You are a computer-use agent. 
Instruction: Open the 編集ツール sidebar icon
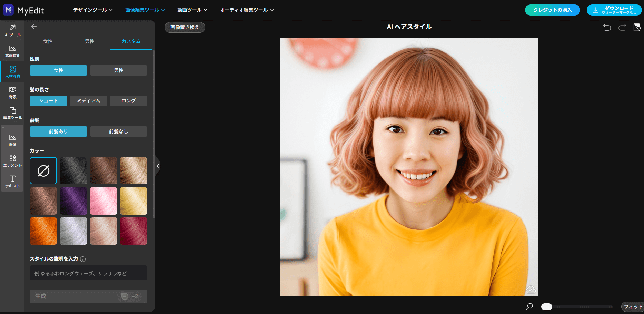[x=13, y=113]
